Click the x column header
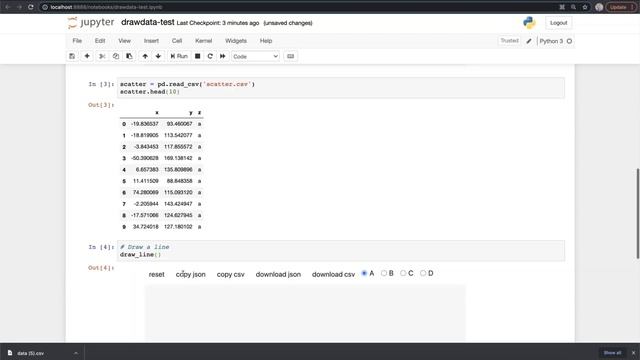This screenshot has height=360, width=640. pos(157,113)
